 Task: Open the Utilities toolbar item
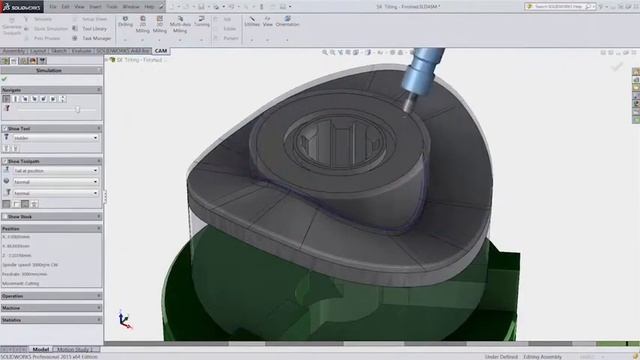click(x=252, y=22)
